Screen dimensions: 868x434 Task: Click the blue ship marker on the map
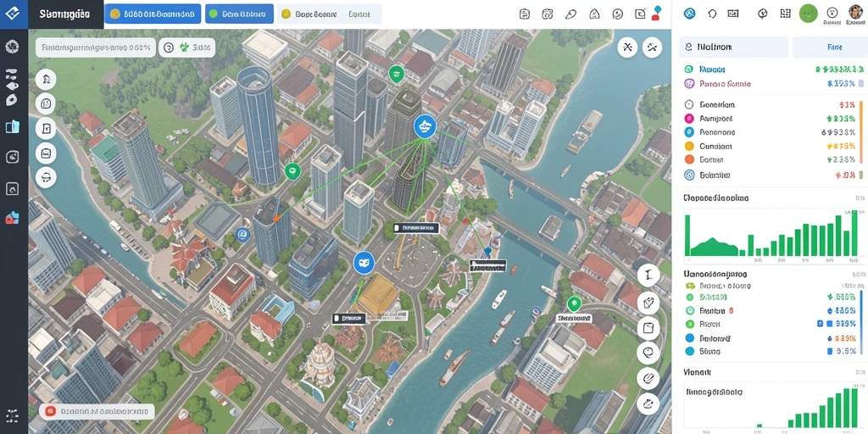(x=426, y=127)
